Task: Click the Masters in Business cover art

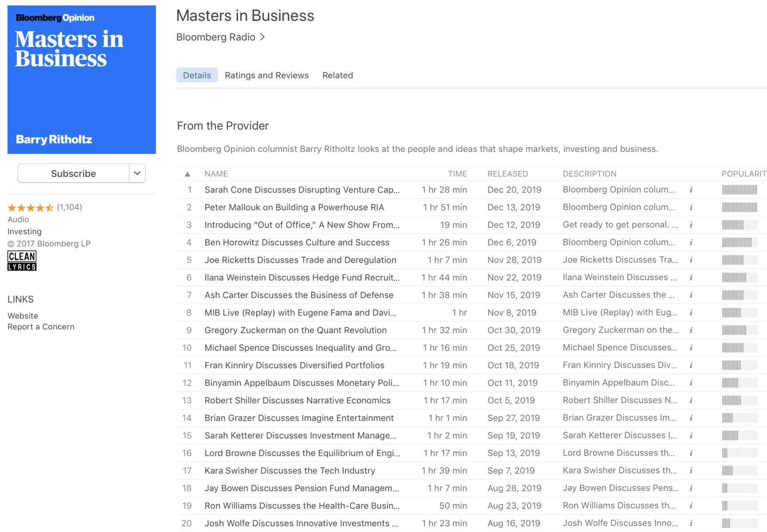Action: click(x=82, y=80)
